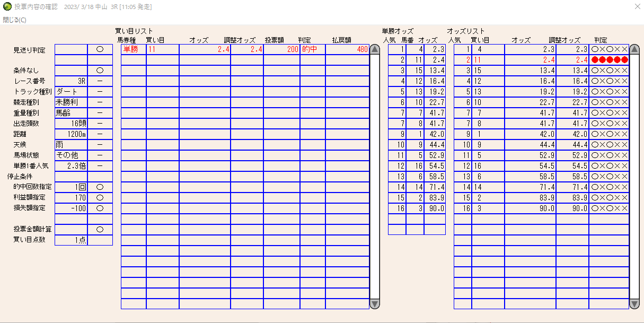
Task: Click horse number 15 in 単勝オッズ table
Action: pos(415,71)
